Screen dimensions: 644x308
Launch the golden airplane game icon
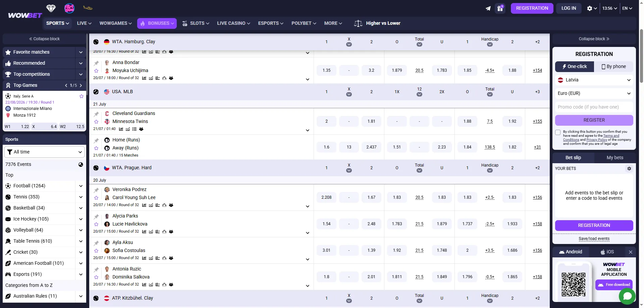click(88, 8)
